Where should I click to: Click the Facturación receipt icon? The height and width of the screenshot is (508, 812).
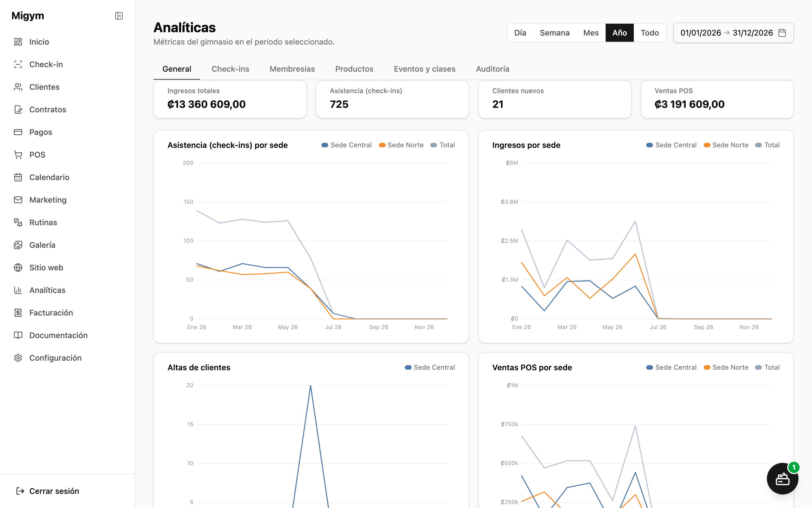[x=18, y=312]
